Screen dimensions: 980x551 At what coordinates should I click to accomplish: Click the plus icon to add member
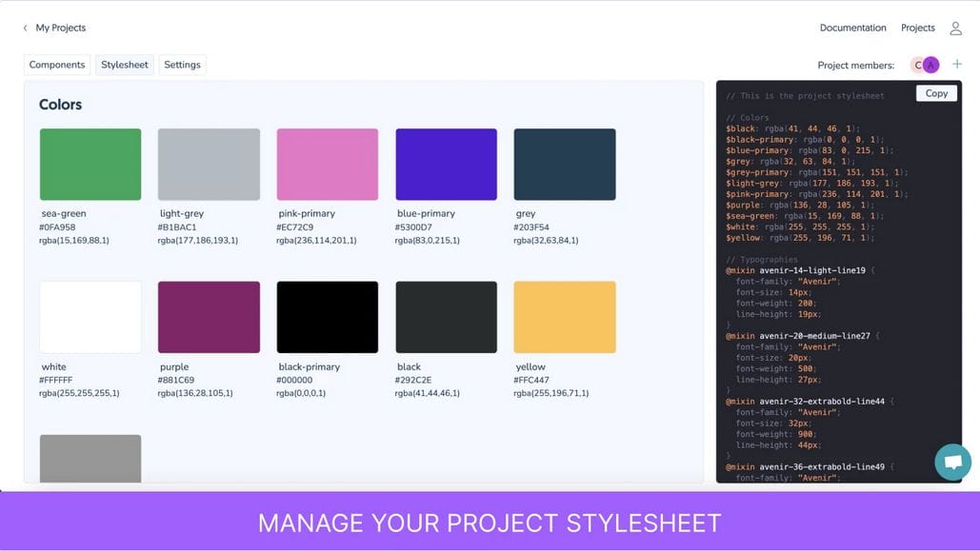(957, 65)
